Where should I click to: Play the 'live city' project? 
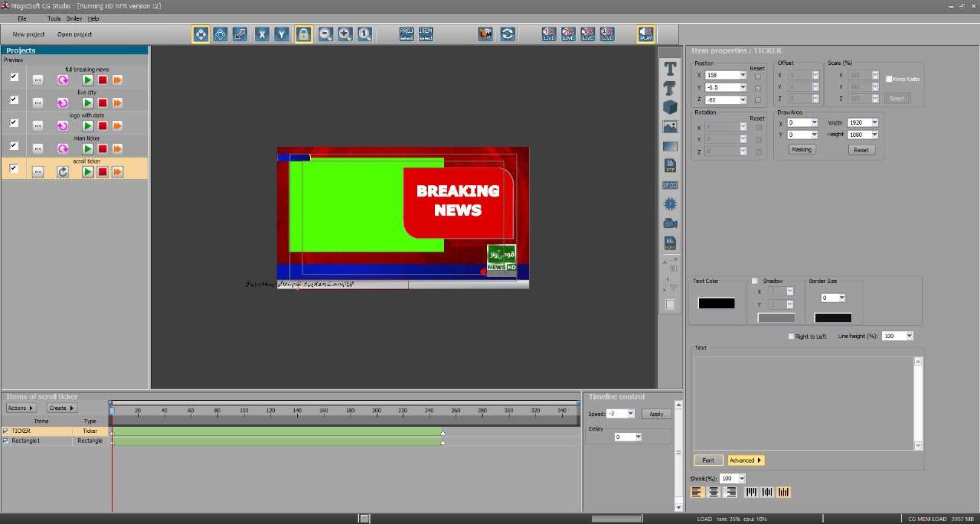click(x=88, y=103)
